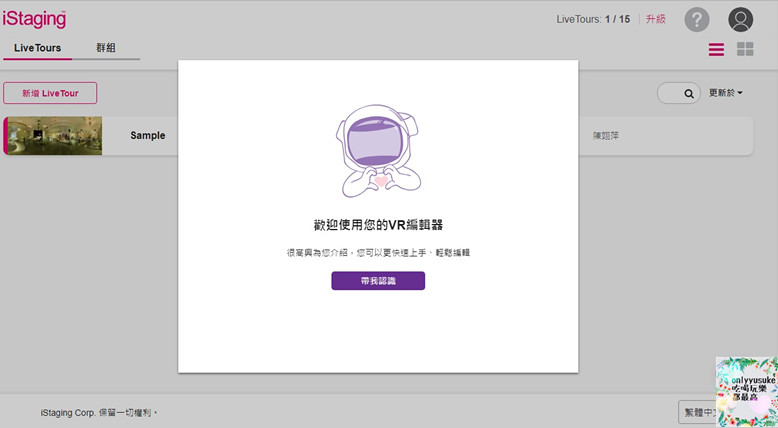Open the Sample tour thumbnail

pyautogui.click(x=55, y=136)
